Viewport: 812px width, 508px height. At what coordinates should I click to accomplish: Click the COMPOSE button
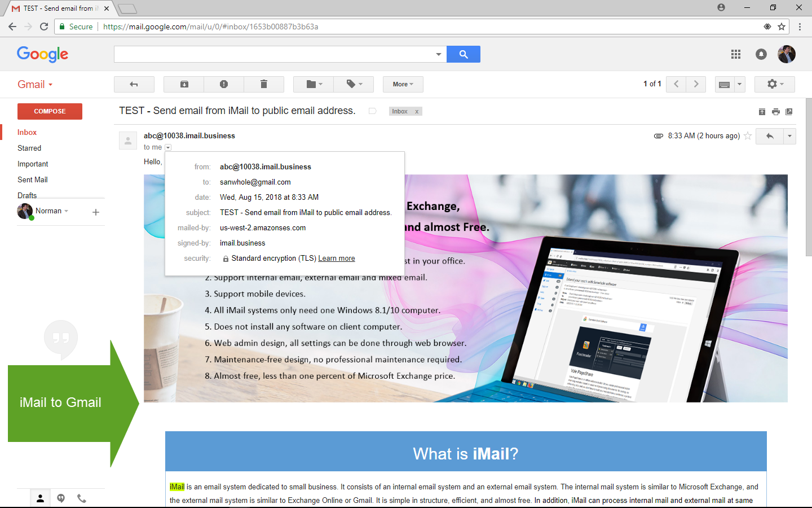pyautogui.click(x=50, y=111)
